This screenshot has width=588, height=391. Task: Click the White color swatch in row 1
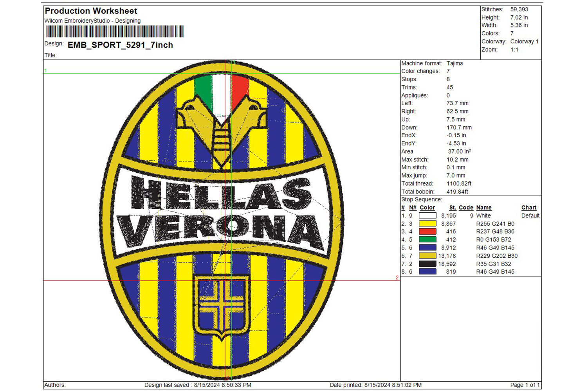pyautogui.click(x=427, y=215)
